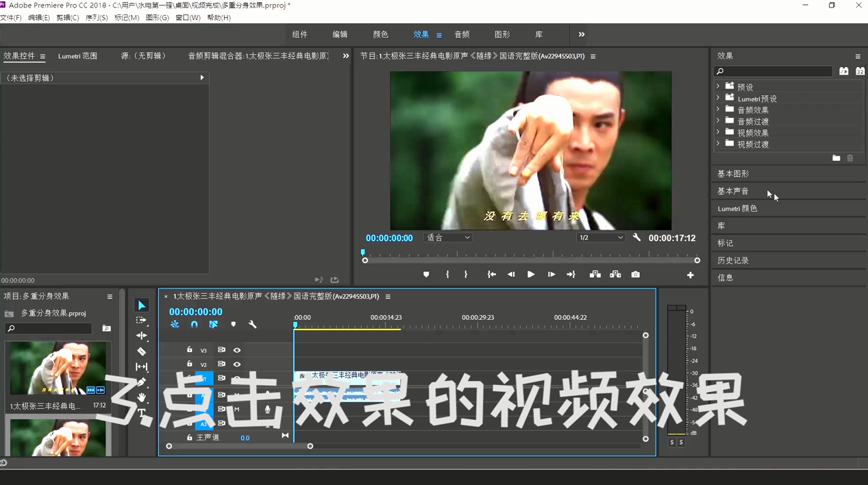Hide V2 track output eye
This screenshot has width=868, height=485.
pyautogui.click(x=237, y=364)
